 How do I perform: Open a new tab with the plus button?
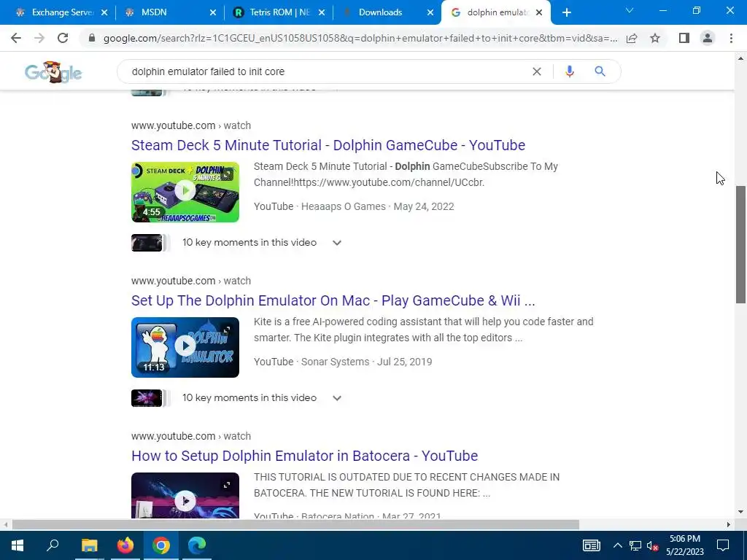click(x=566, y=12)
